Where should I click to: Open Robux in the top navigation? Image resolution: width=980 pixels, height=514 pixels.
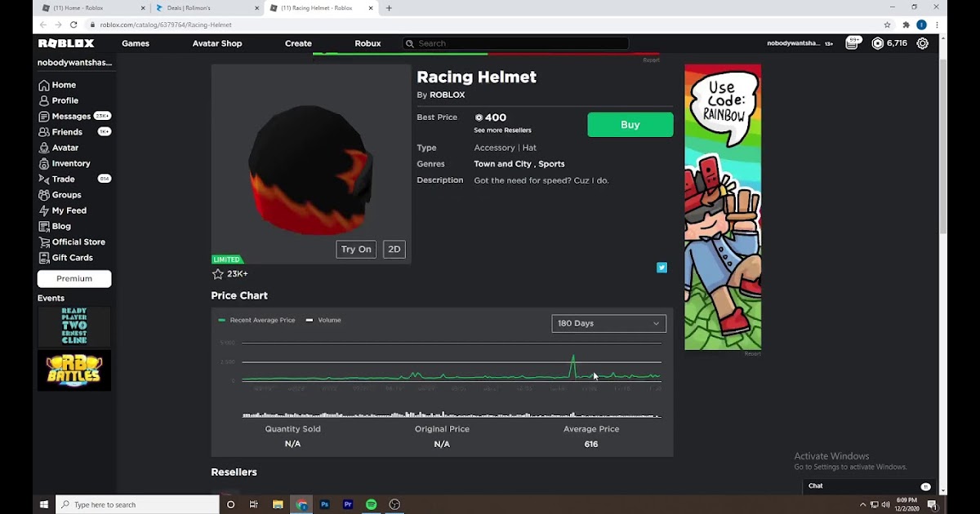pyautogui.click(x=367, y=43)
